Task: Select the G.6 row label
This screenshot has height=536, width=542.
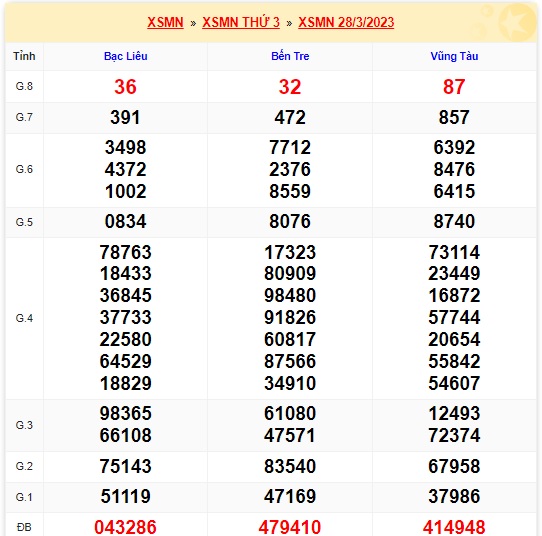Action: (x=24, y=169)
